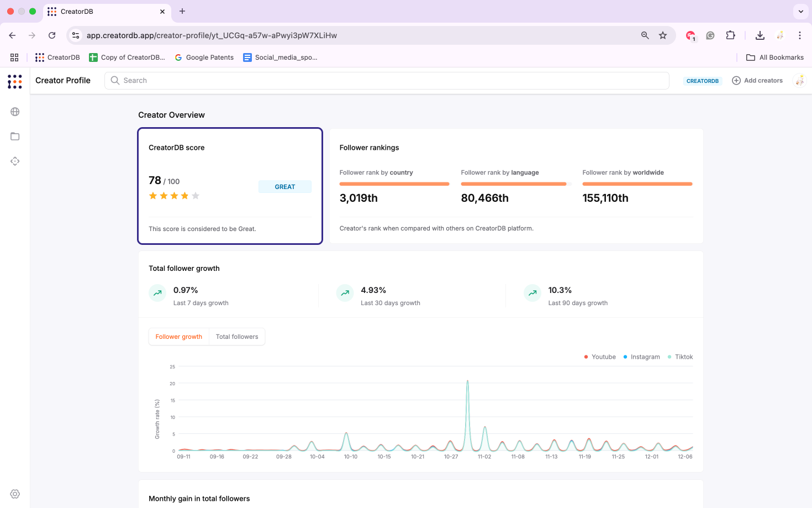812x508 pixels.
Task: Click the CreatorDB score card
Action: tap(230, 186)
